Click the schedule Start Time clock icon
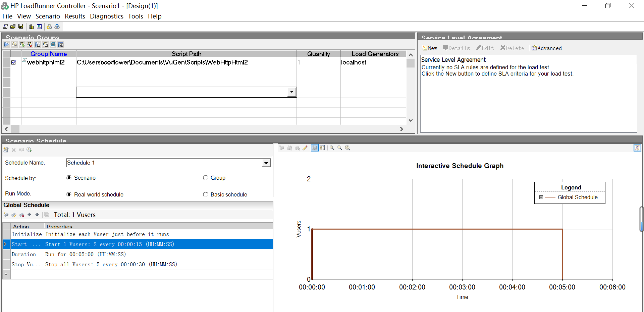The height and width of the screenshot is (312, 644). 29,150
